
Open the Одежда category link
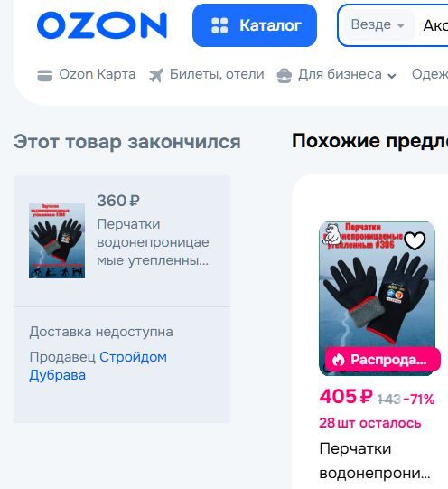[430, 74]
